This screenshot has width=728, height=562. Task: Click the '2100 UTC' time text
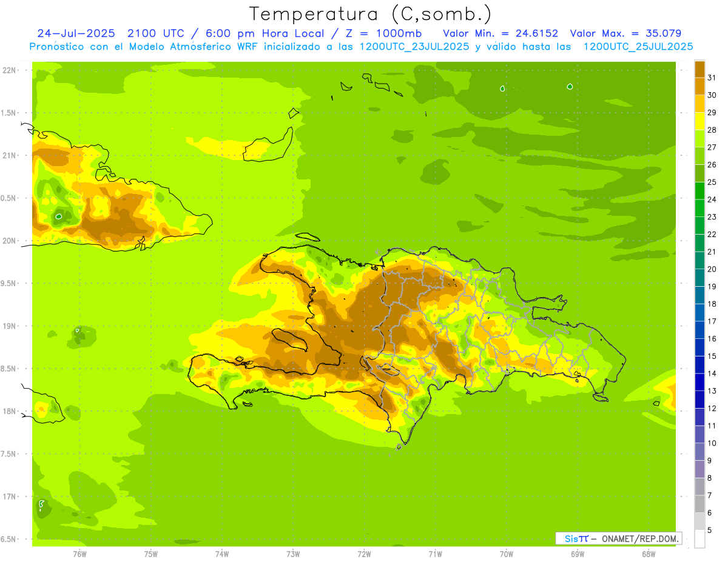click(x=155, y=33)
